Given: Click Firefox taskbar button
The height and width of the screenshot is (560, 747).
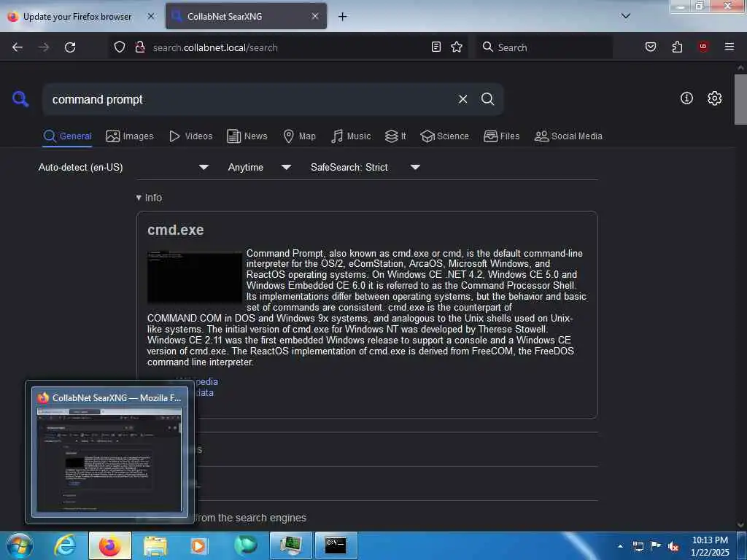Looking at the screenshot, I should click(110, 545).
